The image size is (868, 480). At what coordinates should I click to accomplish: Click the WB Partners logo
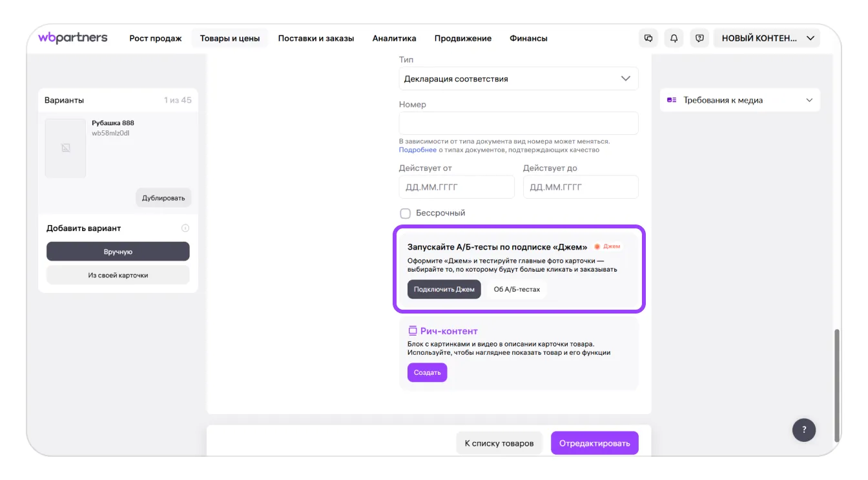pyautogui.click(x=73, y=38)
